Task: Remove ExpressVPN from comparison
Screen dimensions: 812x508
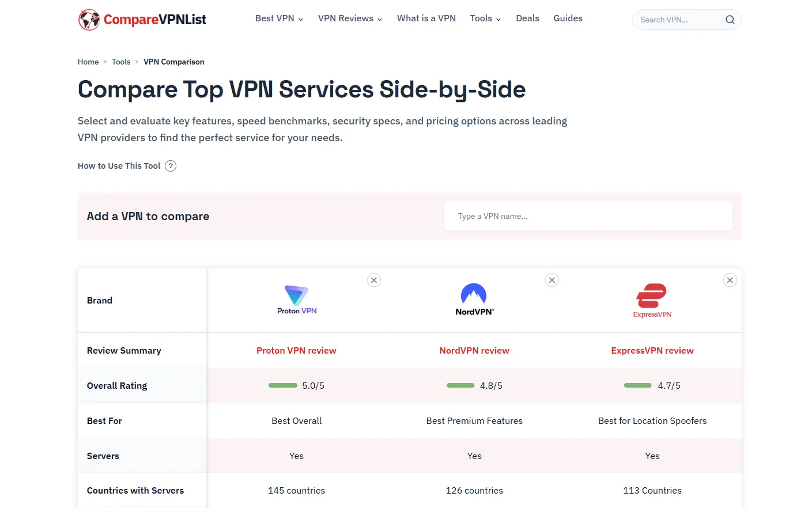Action: [x=730, y=280]
